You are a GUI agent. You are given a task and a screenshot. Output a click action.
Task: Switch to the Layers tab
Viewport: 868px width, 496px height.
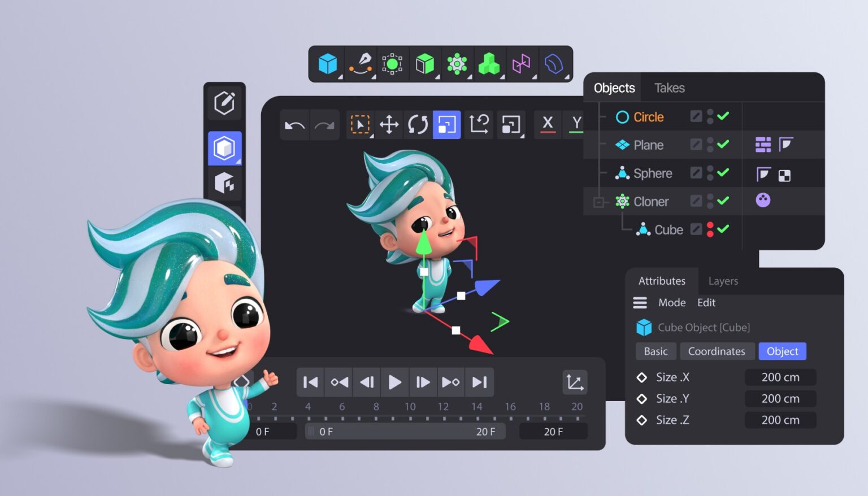point(723,281)
